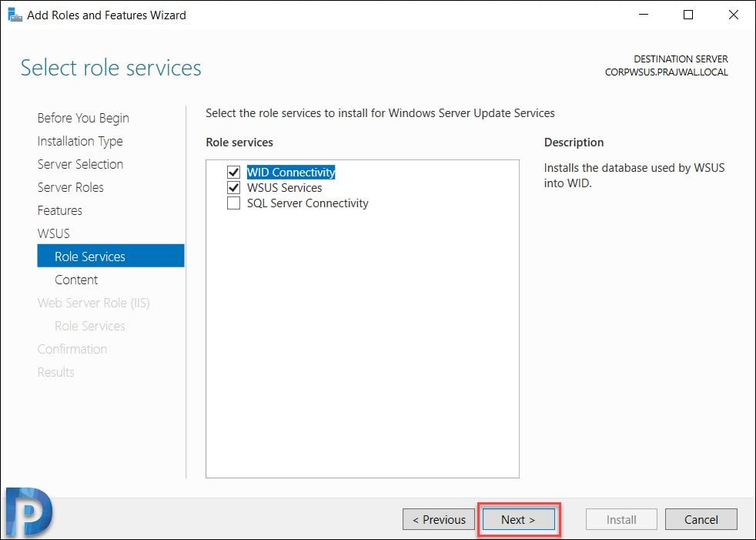
Task: Select WSUS Services label text
Action: [285, 188]
